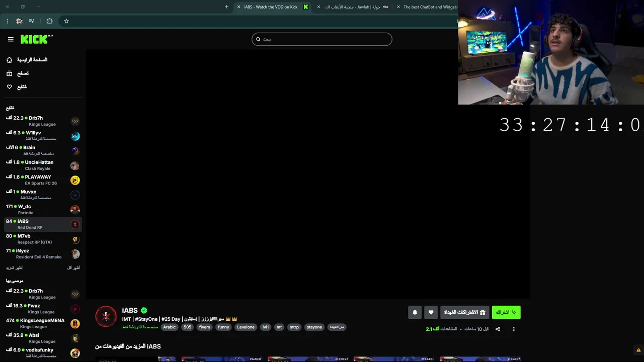Switch to The best ChatBot and Widgets tab
Viewport: 644px width, 362px height.
[x=427, y=7]
